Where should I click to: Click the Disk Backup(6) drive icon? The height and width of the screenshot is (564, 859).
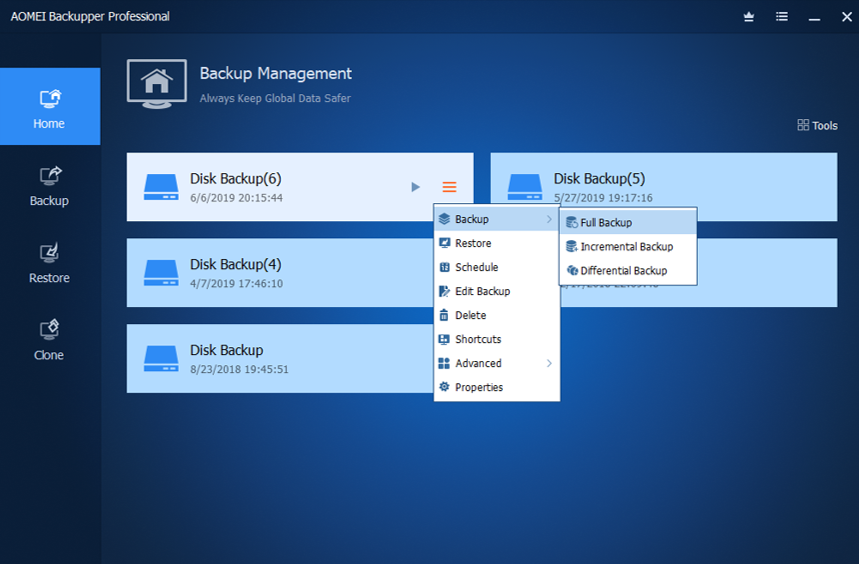pyautogui.click(x=161, y=187)
